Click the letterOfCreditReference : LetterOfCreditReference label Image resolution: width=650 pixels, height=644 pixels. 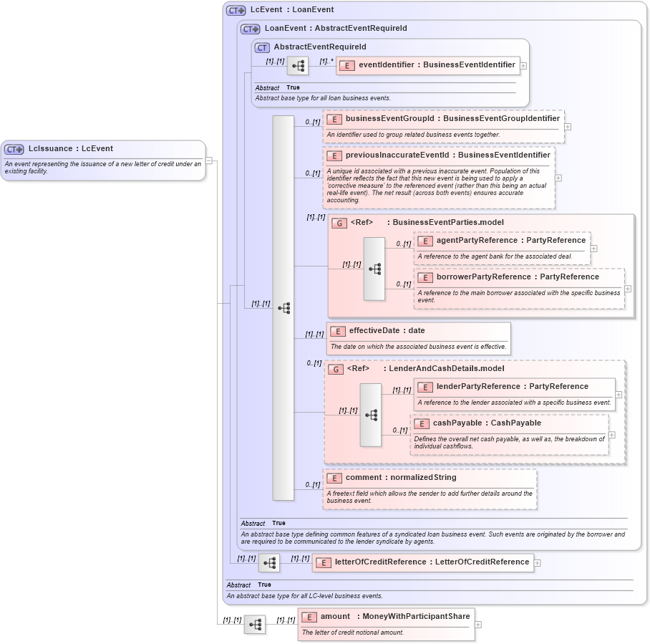coord(424,562)
